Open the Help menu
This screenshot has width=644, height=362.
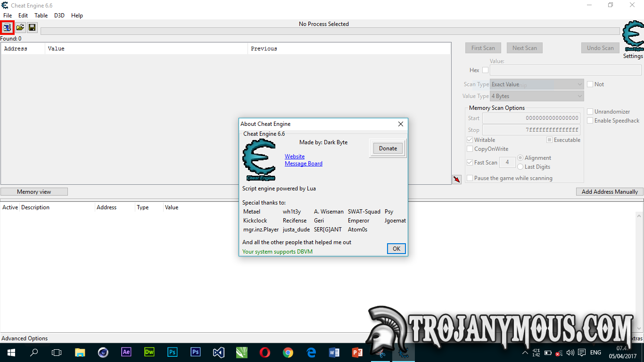click(x=77, y=15)
